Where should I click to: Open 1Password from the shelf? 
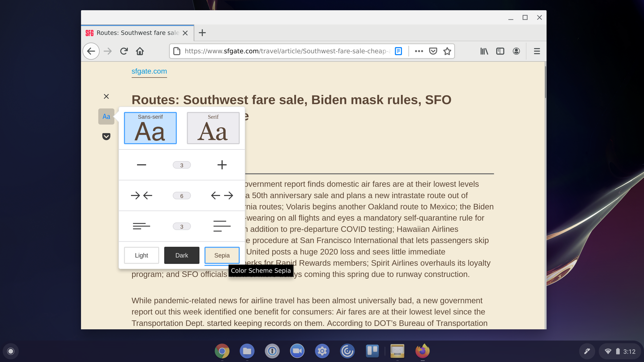tap(272, 351)
